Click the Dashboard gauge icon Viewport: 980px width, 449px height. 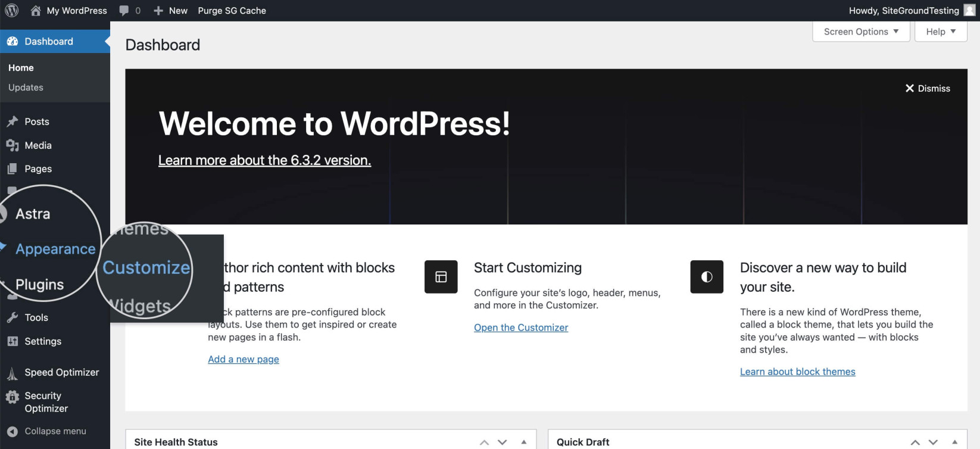point(13,41)
